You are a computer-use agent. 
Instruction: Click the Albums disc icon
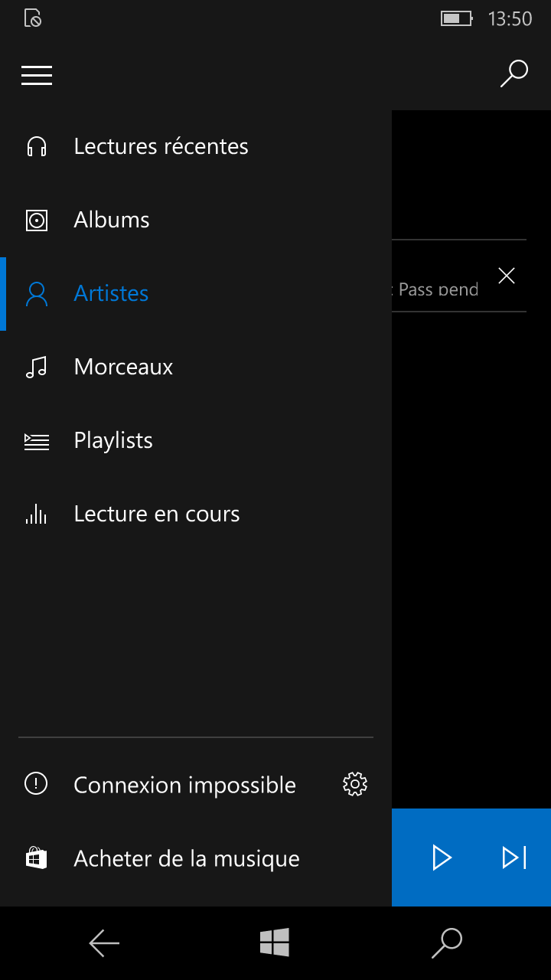click(x=37, y=220)
